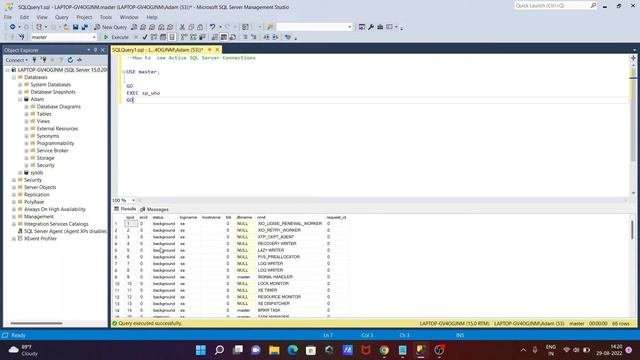Collapse the Adam database node
The image size is (640, 360).
pyautogui.click(x=20, y=99)
